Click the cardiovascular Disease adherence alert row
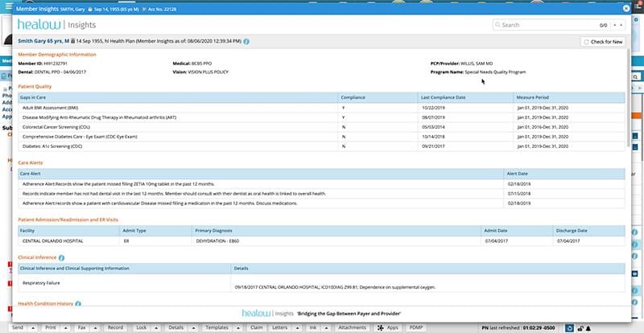The image size is (644, 333). [x=321, y=203]
